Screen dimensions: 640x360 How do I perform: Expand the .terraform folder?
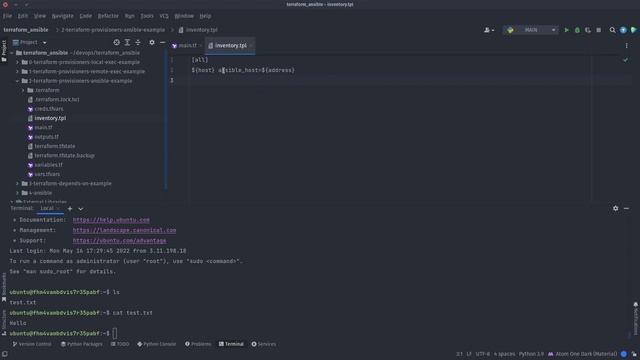(23, 90)
